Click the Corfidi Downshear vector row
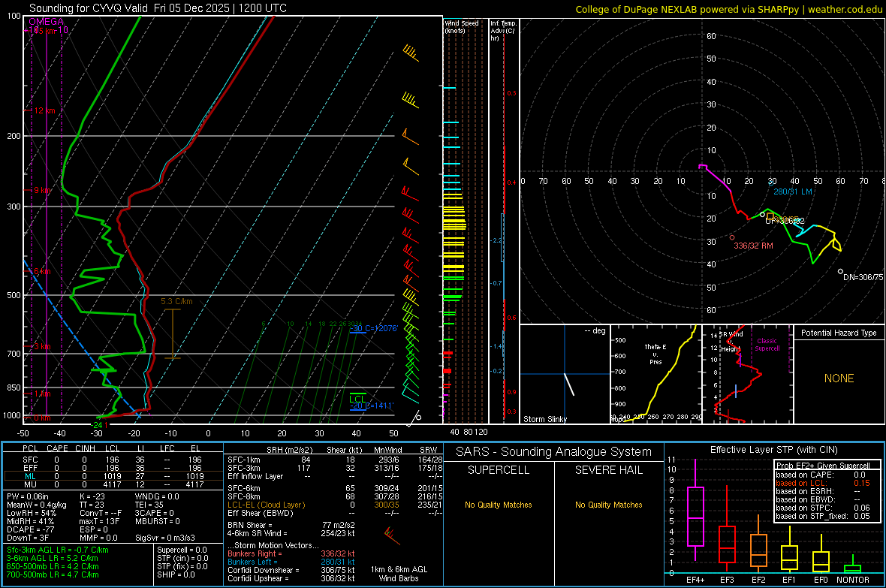The height and width of the screenshot is (588, 886). click(291, 570)
